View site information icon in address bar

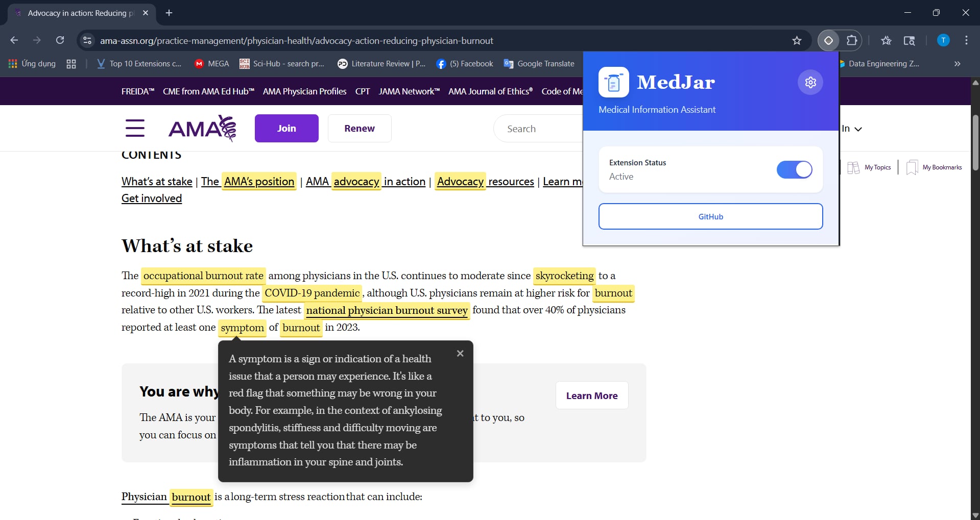87,40
